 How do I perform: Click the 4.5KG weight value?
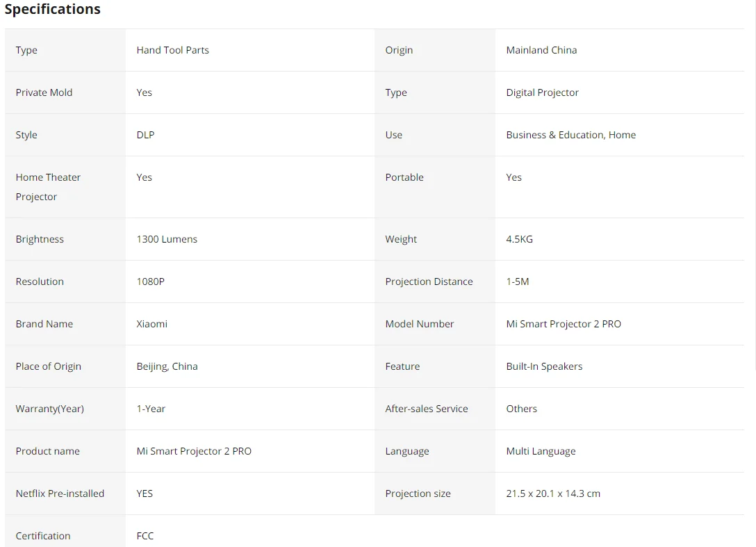coord(519,239)
